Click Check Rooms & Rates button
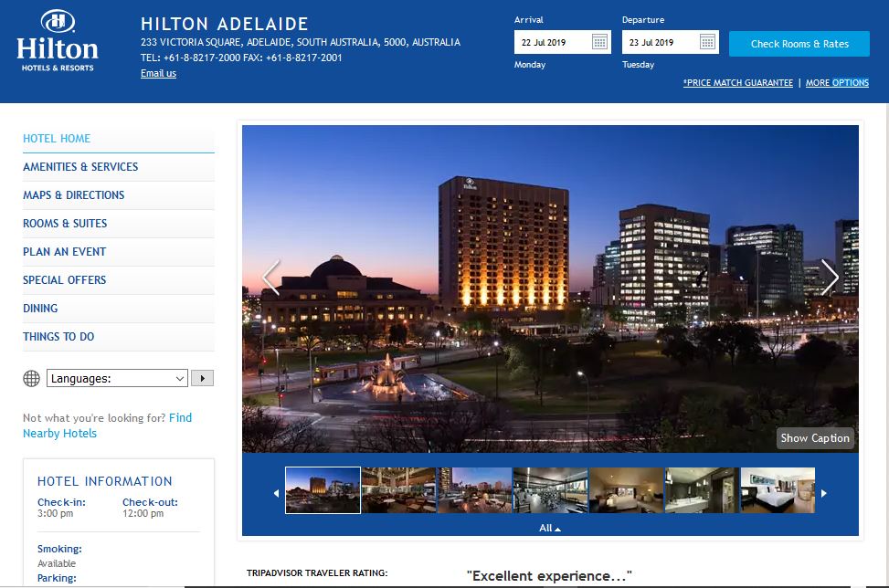889x588 pixels. click(x=799, y=44)
